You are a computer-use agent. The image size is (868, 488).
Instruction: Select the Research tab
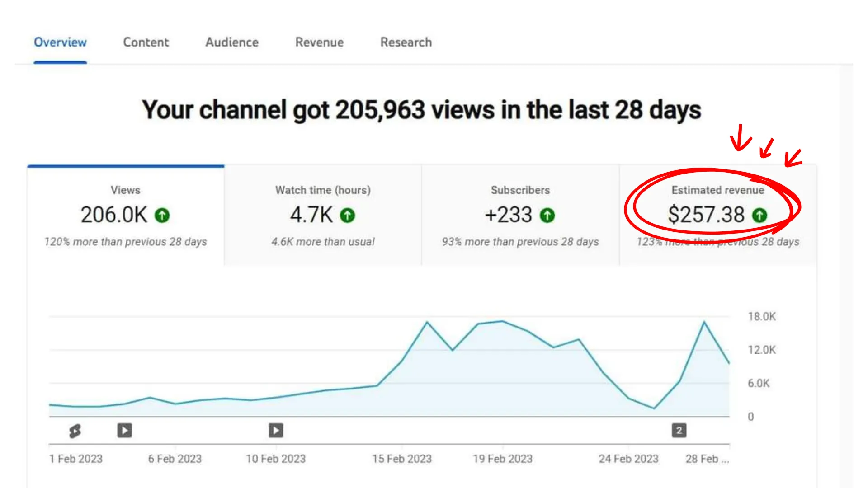click(406, 42)
